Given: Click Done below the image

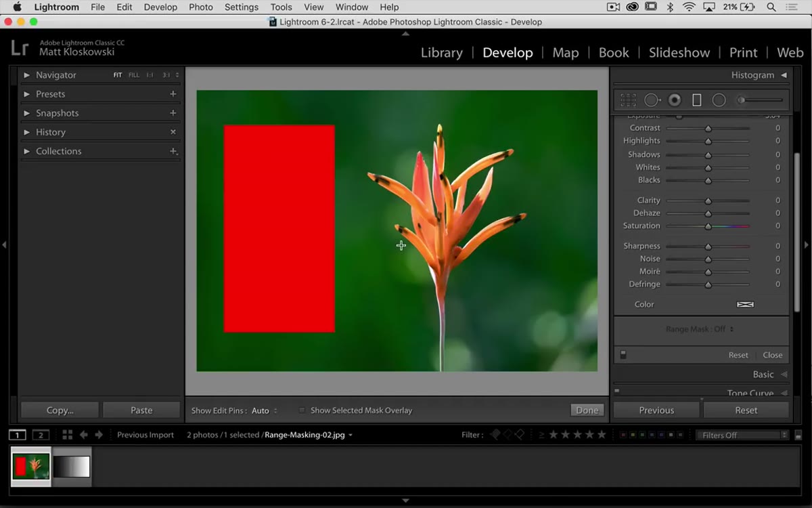Looking at the screenshot, I should tap(587, 410).
